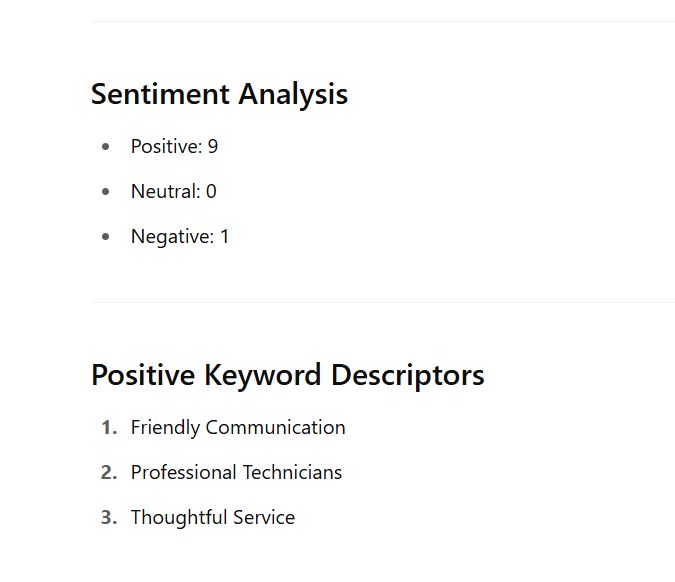The width and height of the screenshot is (675, 582).
Task: Click the word "Analysis" in the first heading
Action: tap(294, 94)
